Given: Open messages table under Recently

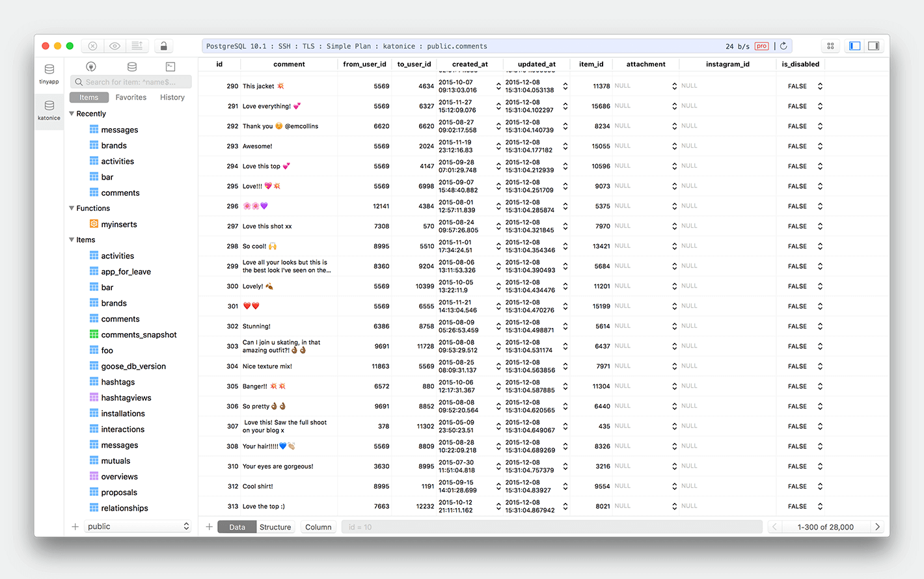Looking at the screenshot, I should pyautogui.click(x=120, y=130).
